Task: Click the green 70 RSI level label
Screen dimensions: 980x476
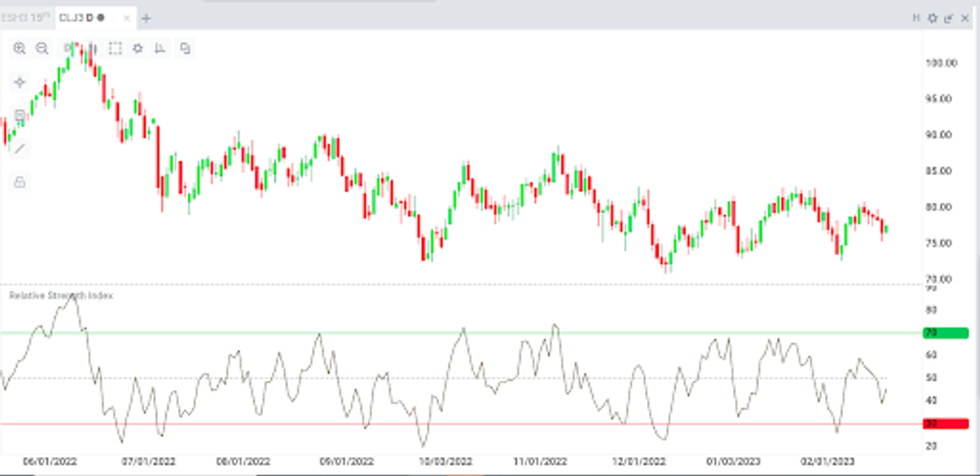Action: point(945,333)
